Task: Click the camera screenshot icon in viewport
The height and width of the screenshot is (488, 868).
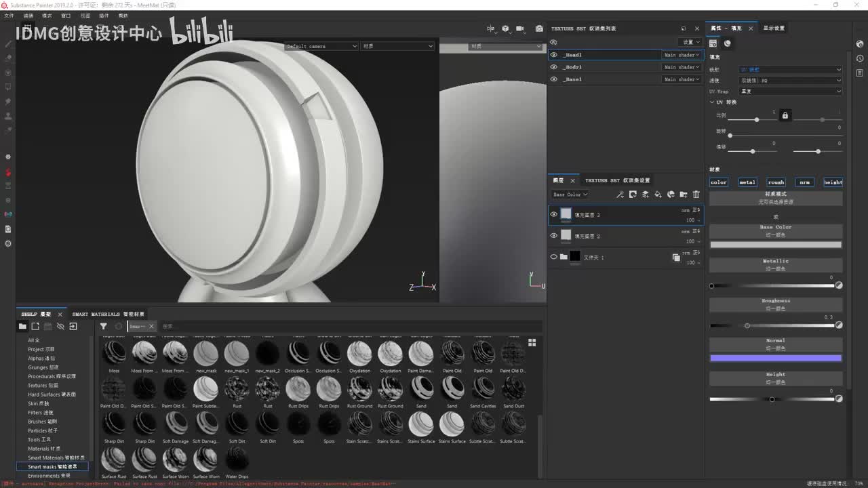Action: coord(539,28)
